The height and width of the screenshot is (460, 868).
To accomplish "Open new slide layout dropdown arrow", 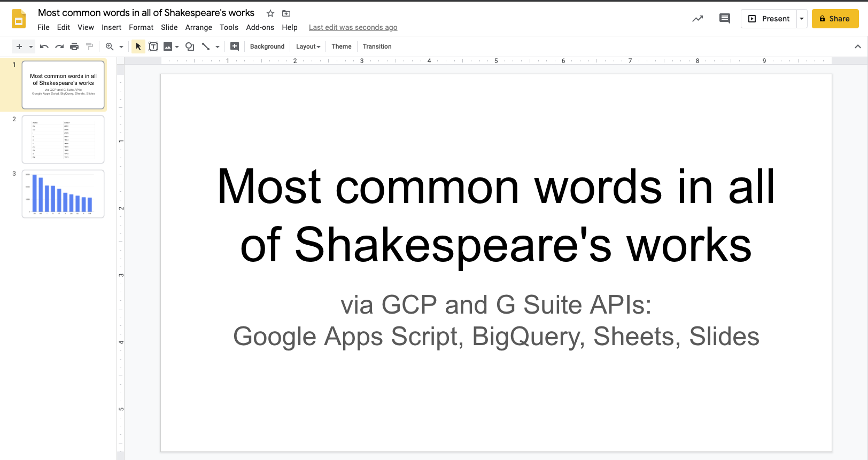I will (x=31, y=47).
